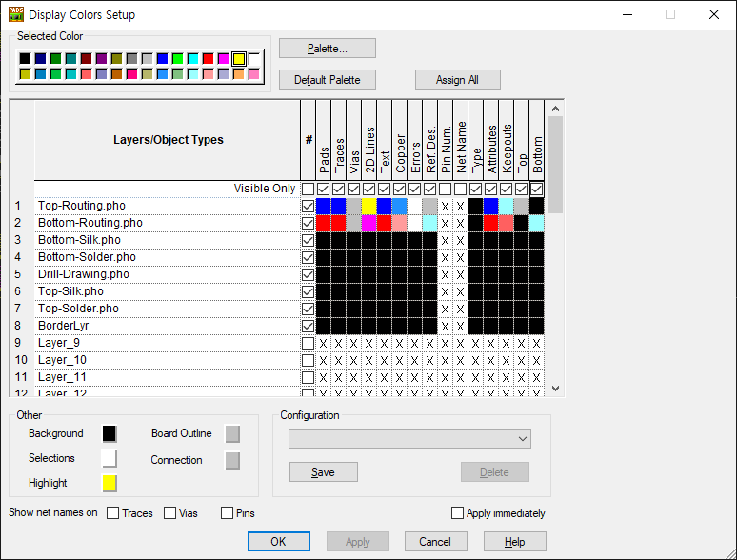Image resolution: width=737 pixels, height=560 pixels.
Task: Uncheck the Top-Routing.pho layer visibility checkbox
Action: click(308, 206)
